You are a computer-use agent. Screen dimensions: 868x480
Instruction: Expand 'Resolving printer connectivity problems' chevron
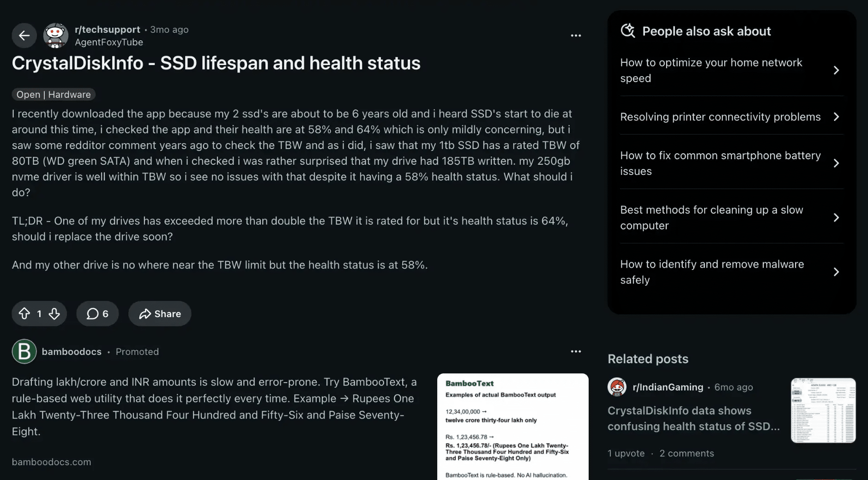click(836, 117)
